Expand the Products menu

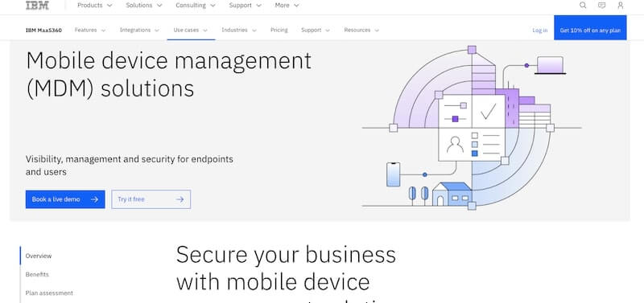click(95, 6)
